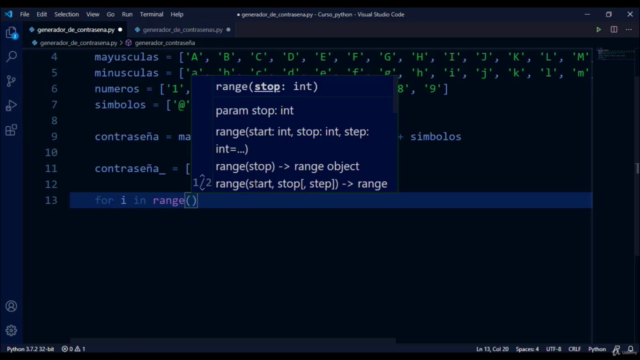The image size is (640, 360).
Task: Open the Manage settings gear
Action: tap(11, 330)
